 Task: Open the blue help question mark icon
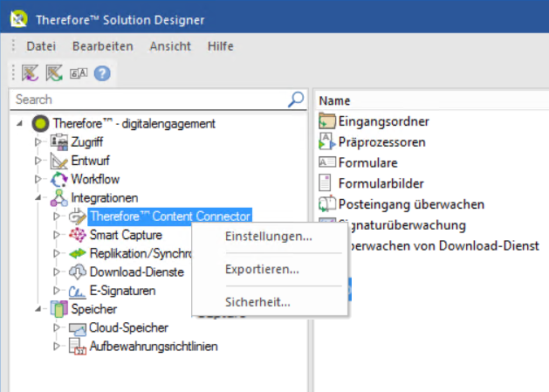point(102,73)
